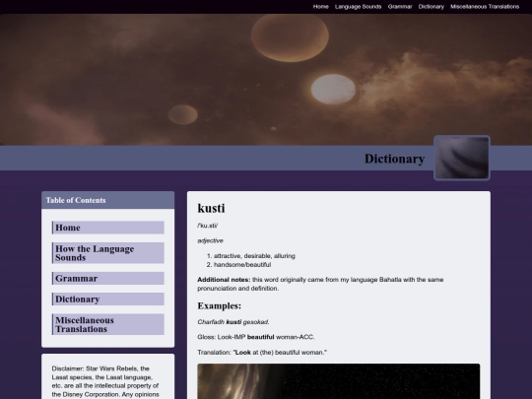Click the Gloss line text

(x=256, y=337)
